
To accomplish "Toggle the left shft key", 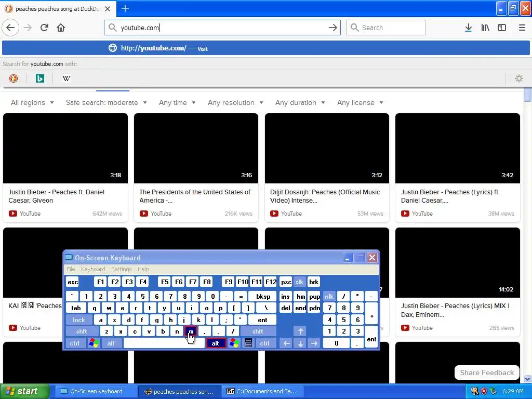I will 82,331.
